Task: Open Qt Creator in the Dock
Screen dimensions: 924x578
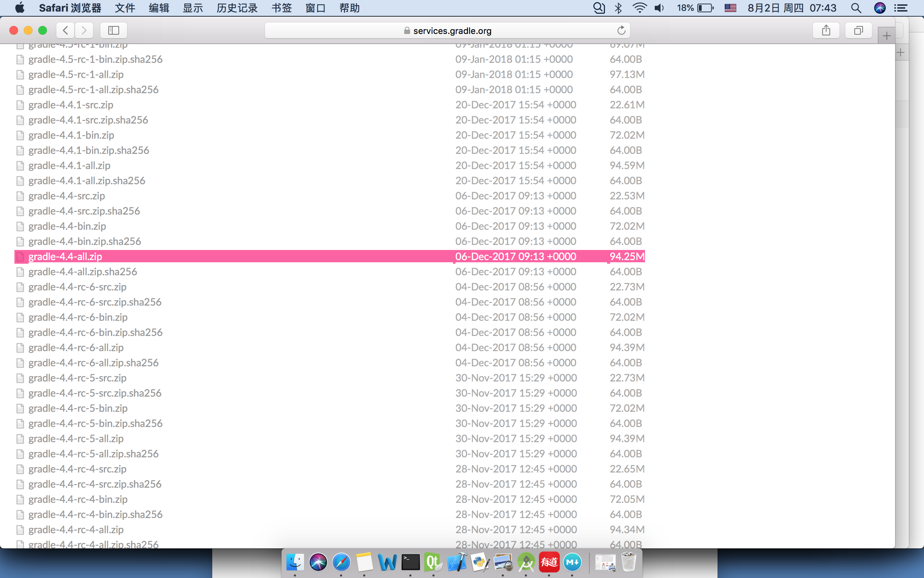Action: coord(433,562)
